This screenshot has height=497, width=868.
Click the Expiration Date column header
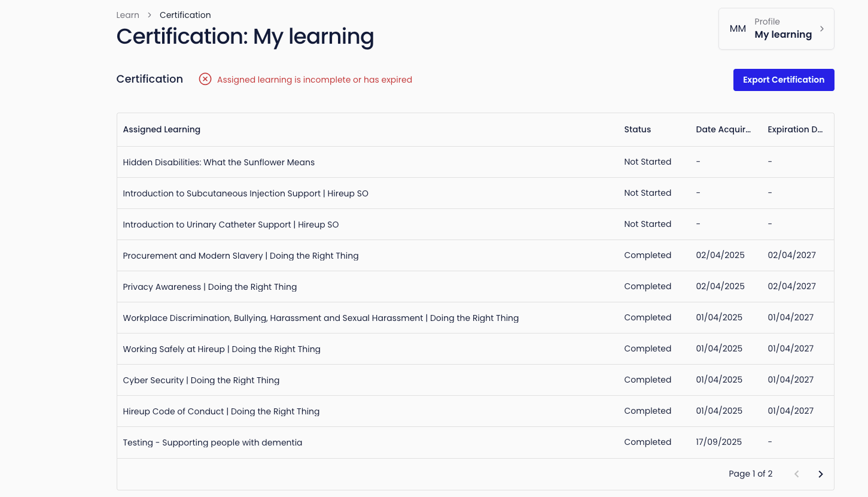[x=795, y=129]
